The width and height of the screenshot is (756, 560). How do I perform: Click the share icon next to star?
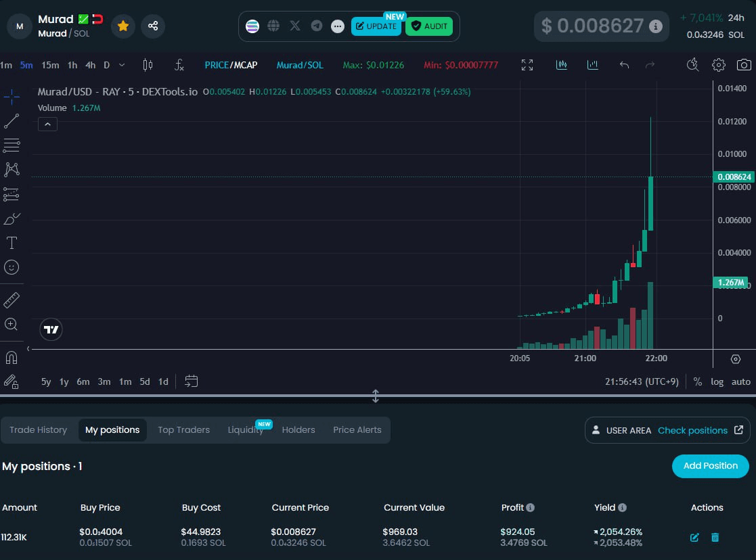coord(153,26)
